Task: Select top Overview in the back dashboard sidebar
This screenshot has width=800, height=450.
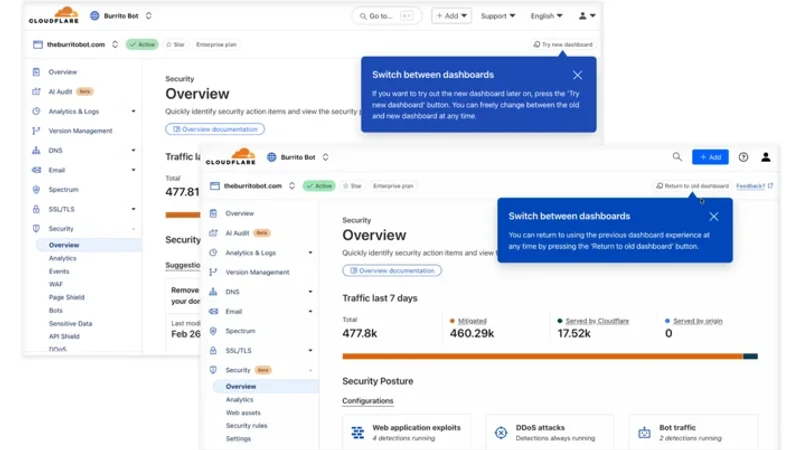Action: pyautogui.click(x=62, y=72)
